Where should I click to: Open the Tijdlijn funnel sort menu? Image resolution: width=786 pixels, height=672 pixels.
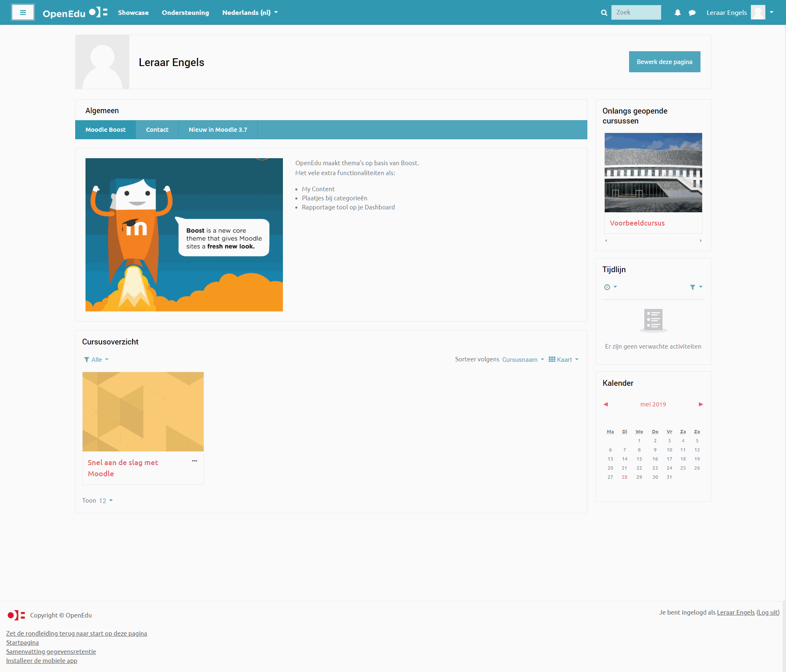coord(696,287)
